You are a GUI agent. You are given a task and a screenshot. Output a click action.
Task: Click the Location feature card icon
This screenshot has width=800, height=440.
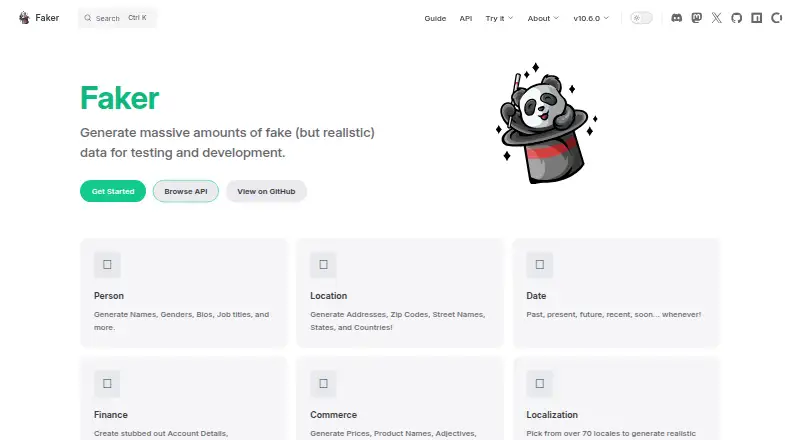(323, 264)
